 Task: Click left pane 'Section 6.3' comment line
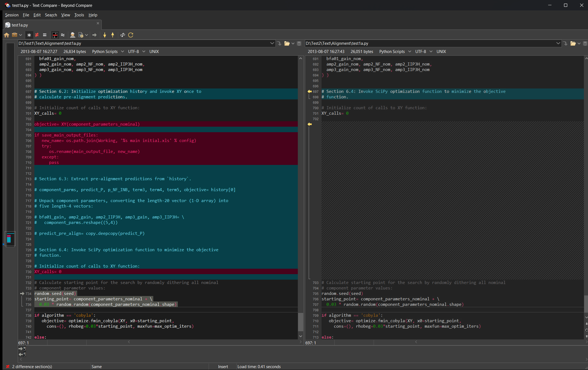(113, 179)
